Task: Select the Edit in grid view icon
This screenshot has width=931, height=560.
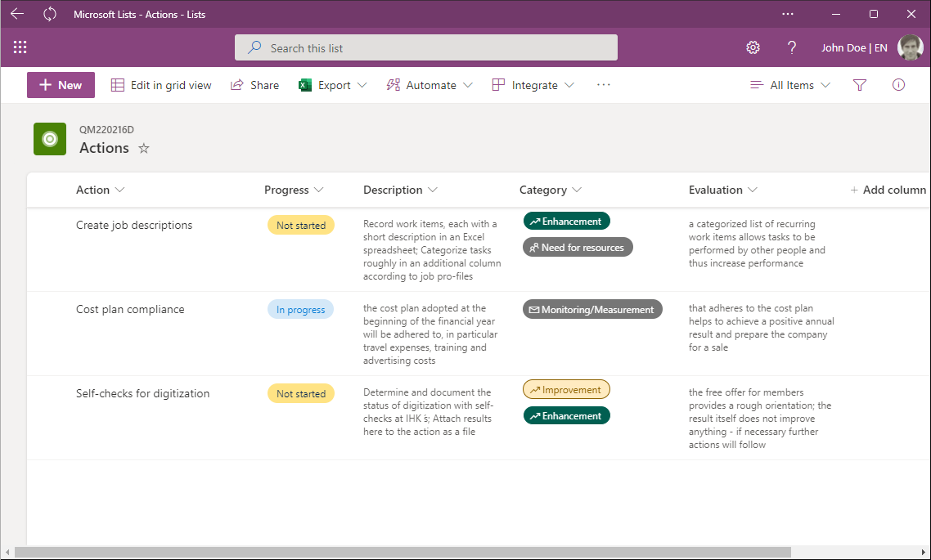Action: point(117,84)
